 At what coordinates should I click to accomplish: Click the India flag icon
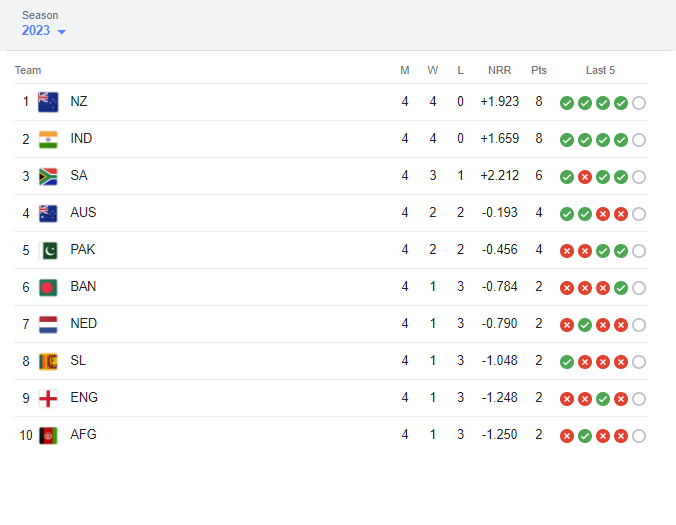click(x=48, y=139)
